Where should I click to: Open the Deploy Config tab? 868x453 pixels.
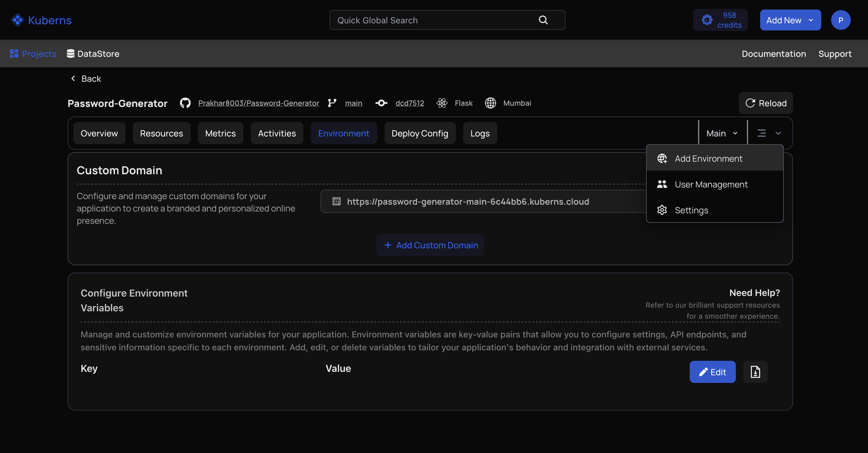420,133
